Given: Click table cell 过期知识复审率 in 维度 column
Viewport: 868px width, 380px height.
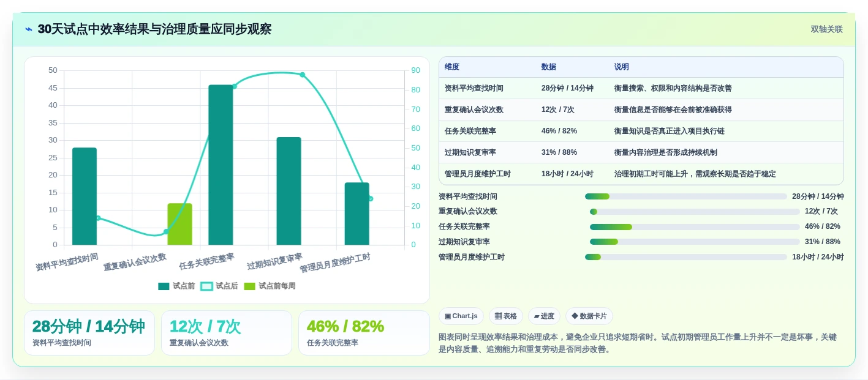Looking at the screenshot, I should (470, 152).
